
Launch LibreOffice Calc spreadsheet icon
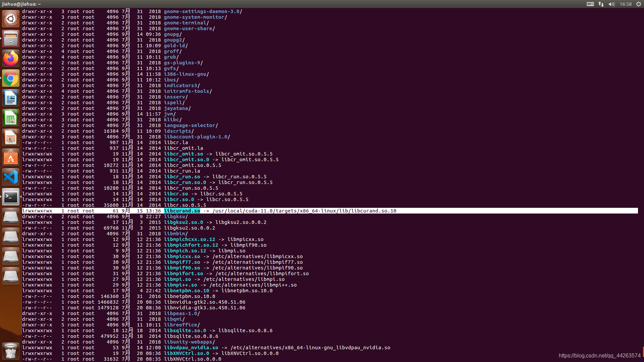(x=11, y=118)
